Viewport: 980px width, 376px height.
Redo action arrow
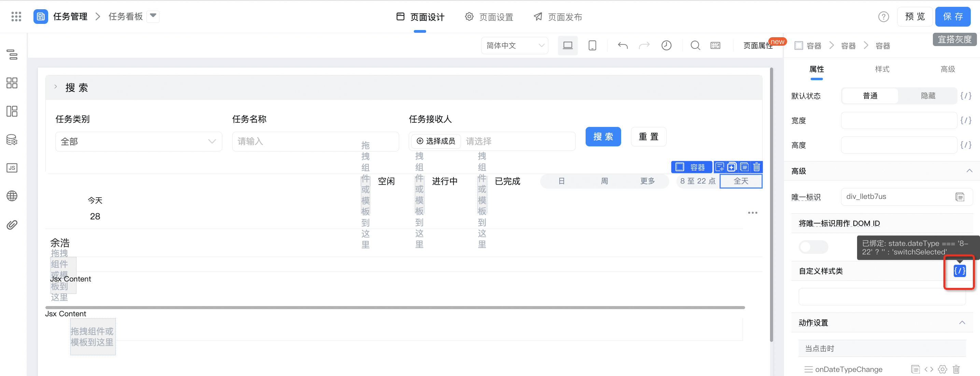[x=644, y=46]
